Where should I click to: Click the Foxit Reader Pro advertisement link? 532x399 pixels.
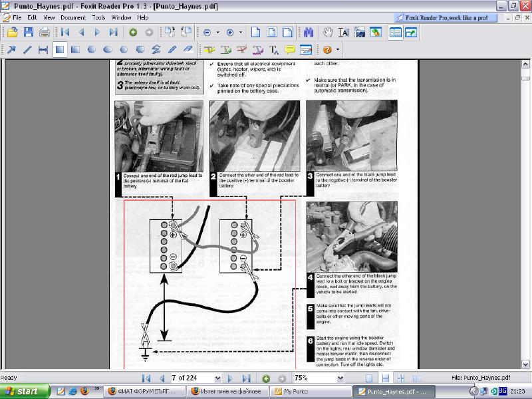(x=445, y=17)
